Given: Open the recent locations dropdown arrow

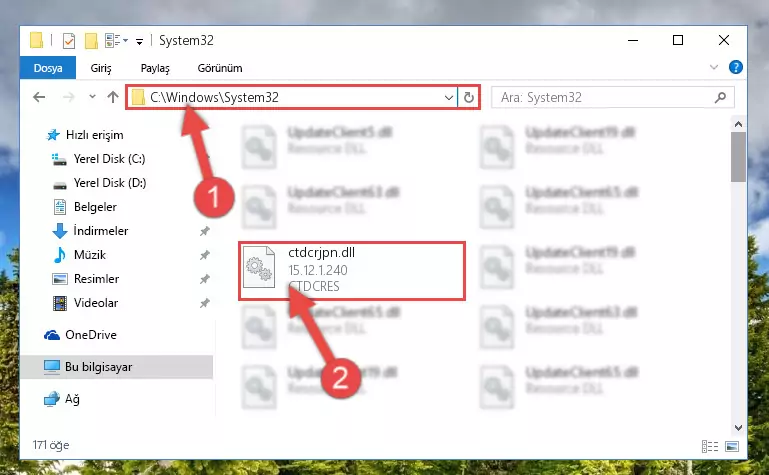Looking at the screenshot, I should click(x=92, y=97).
